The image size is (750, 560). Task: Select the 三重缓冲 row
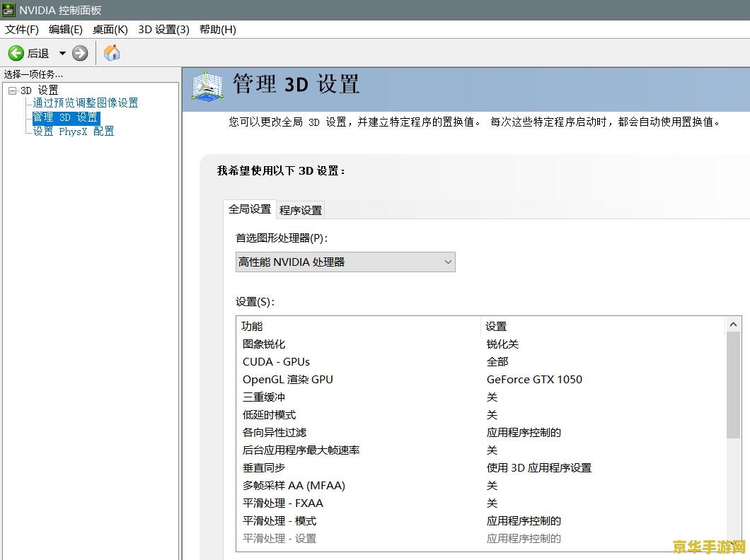click(481, 397)
